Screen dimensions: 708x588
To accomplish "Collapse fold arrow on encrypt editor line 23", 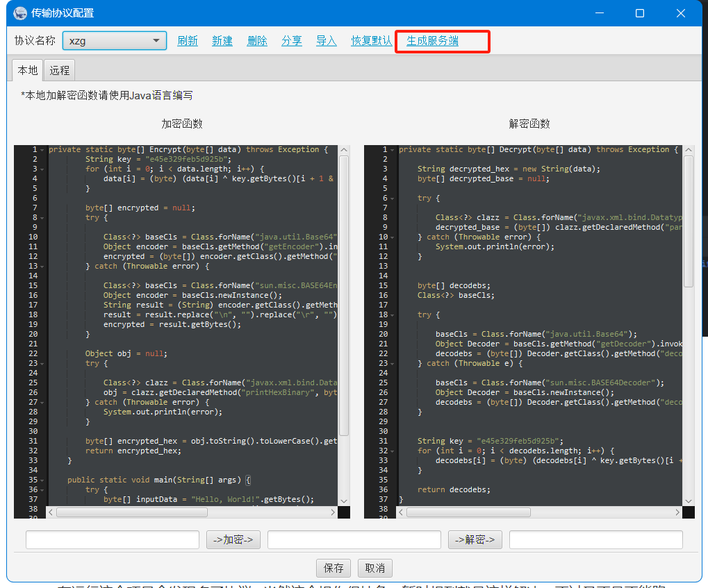I will (42, 364).
